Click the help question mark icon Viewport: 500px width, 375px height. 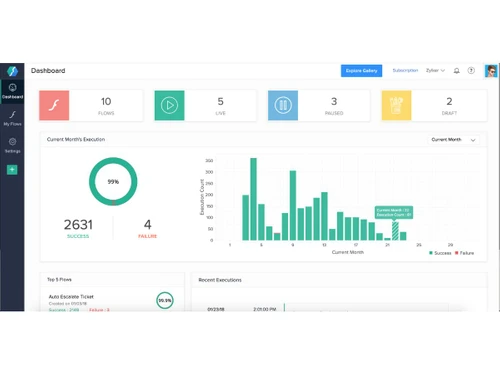(x=471, y=70)
